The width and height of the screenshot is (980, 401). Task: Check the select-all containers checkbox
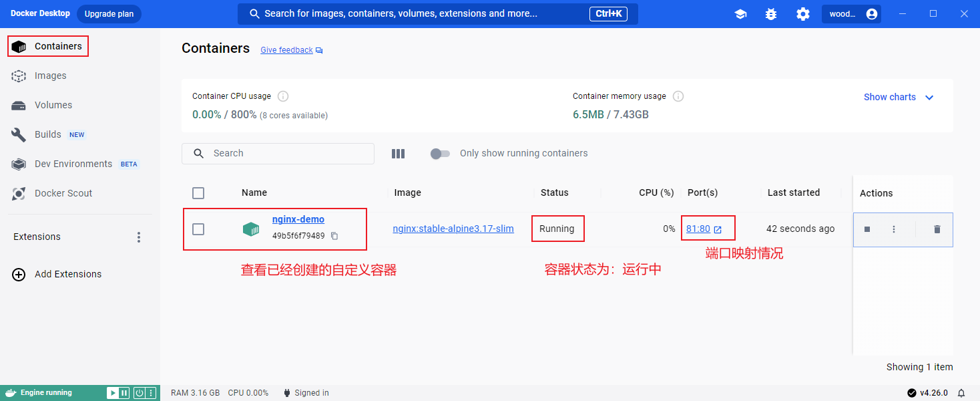tap(198, 193)
